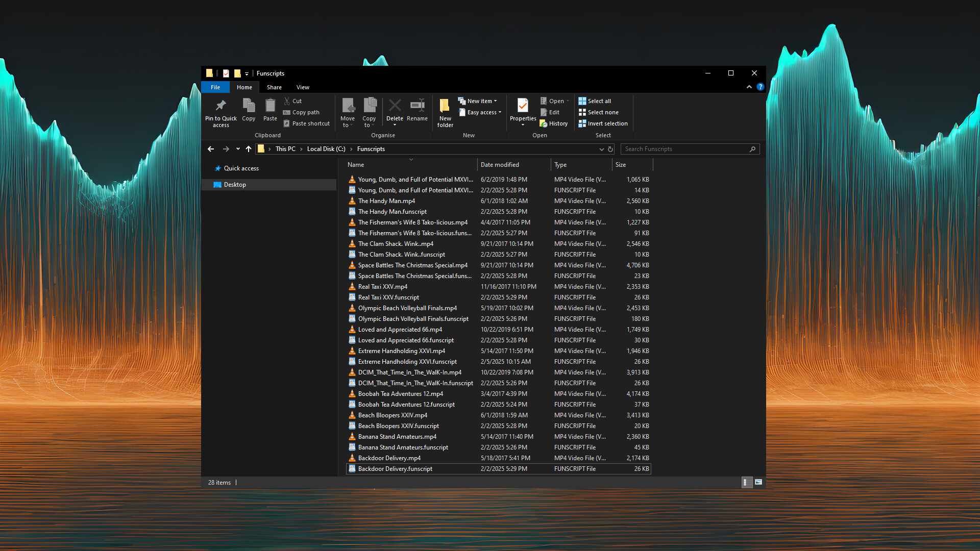Open the address bar history dropdown
This screenshot has height=551, width=980.
tap(602, 149)
